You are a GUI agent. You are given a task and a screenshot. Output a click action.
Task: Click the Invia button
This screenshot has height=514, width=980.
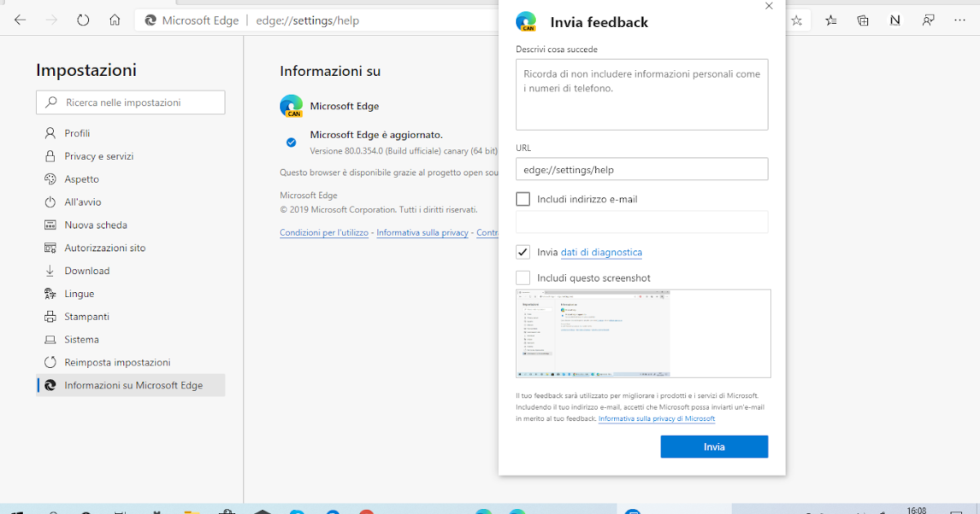[x=714, y=446]
